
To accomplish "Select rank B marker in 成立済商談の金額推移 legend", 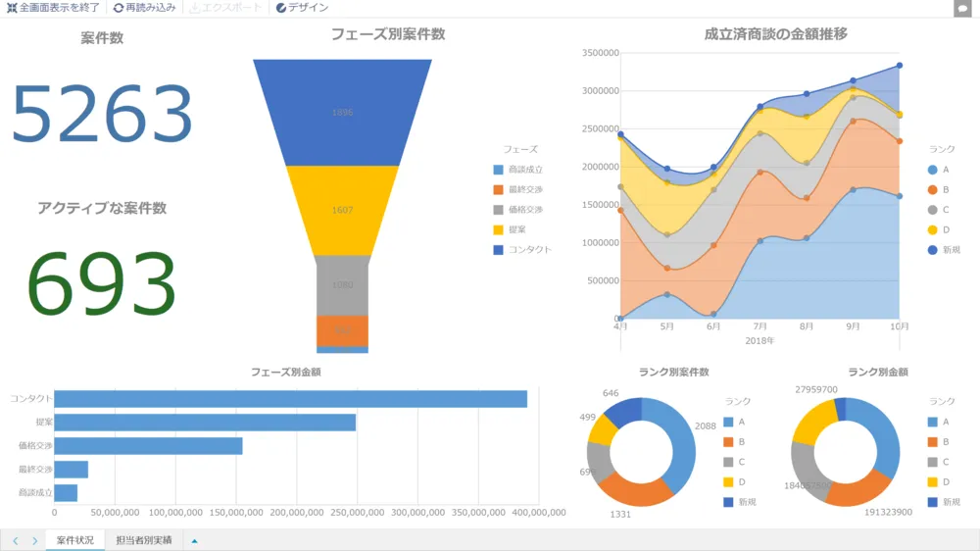I will pos(933,189).
